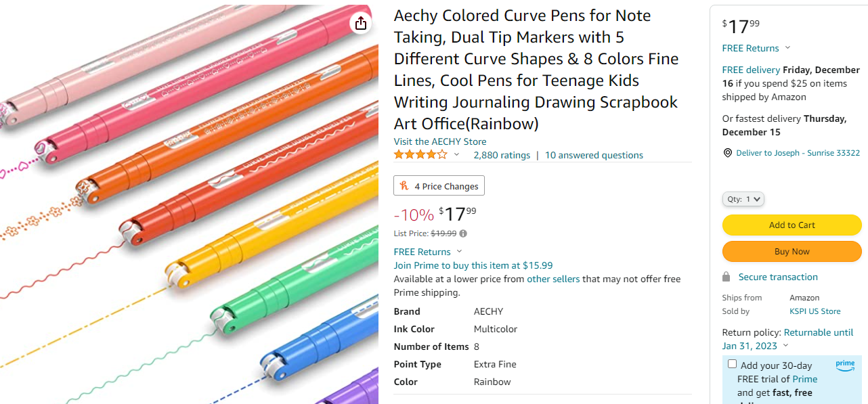868x404 pixels.
Task: Expand the star rating breakdown chevron
Action: (x=456, y=155)
